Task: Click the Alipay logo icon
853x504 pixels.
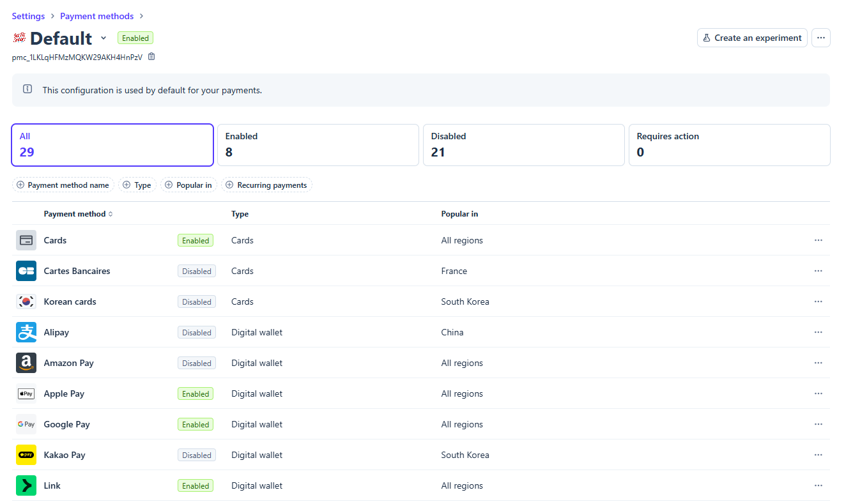Action: click(26, 332)
